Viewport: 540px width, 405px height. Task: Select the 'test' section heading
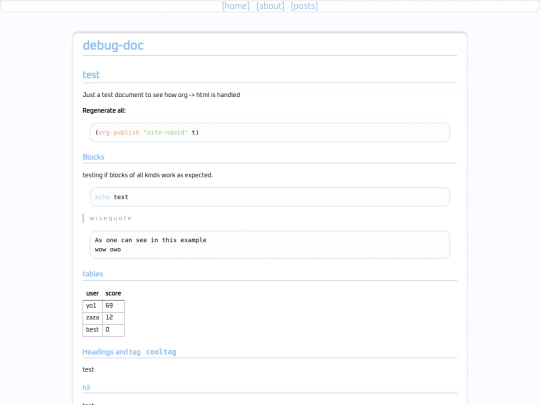click(x=91, y=75)
